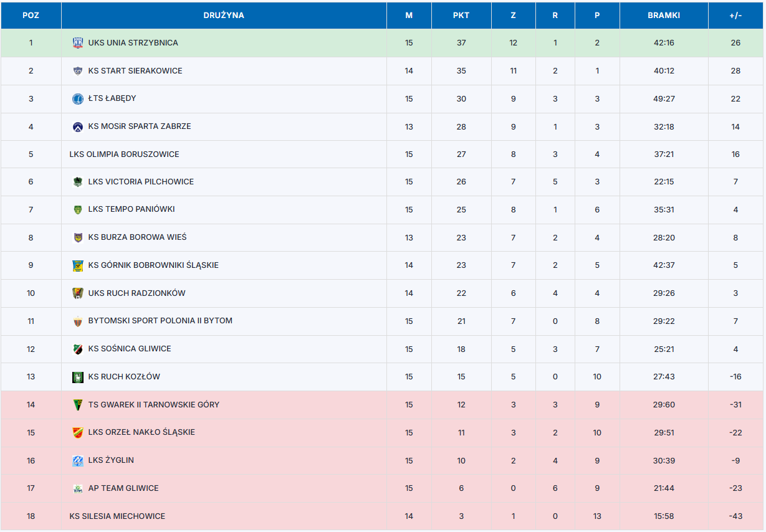The width and height of the screenshot is (766, 532).
Task: Click the POZ column header
Action: click(31, 16)
